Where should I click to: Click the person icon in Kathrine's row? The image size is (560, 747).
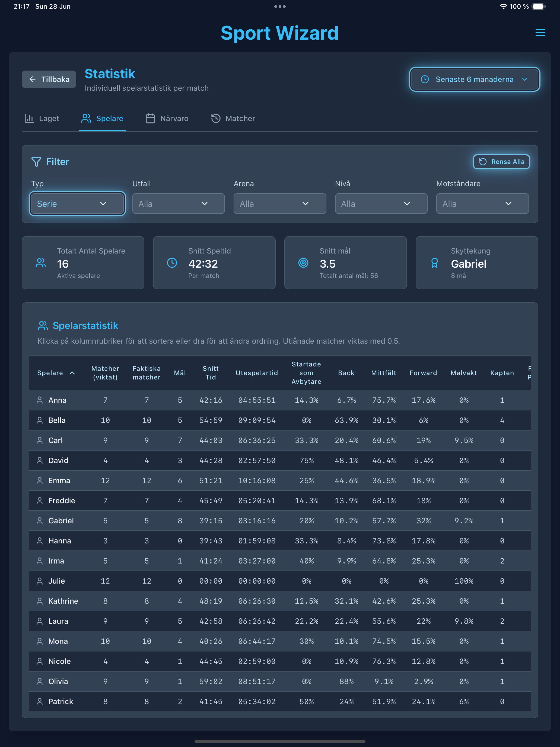point(40,602)
